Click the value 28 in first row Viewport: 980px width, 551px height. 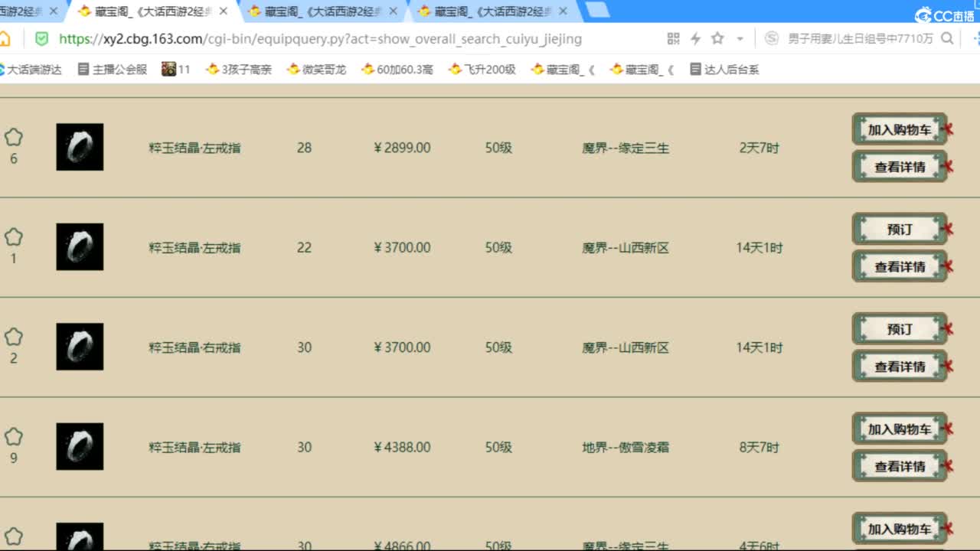[304, 148]
